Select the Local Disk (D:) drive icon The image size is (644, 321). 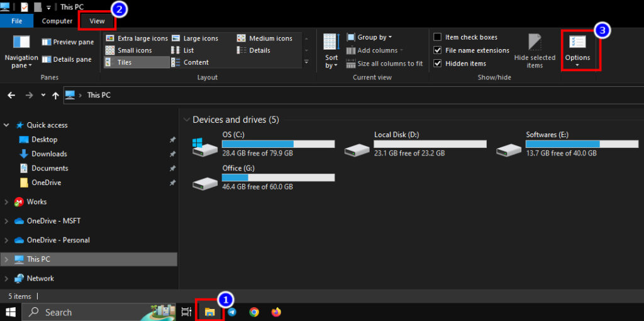point(357,149)
